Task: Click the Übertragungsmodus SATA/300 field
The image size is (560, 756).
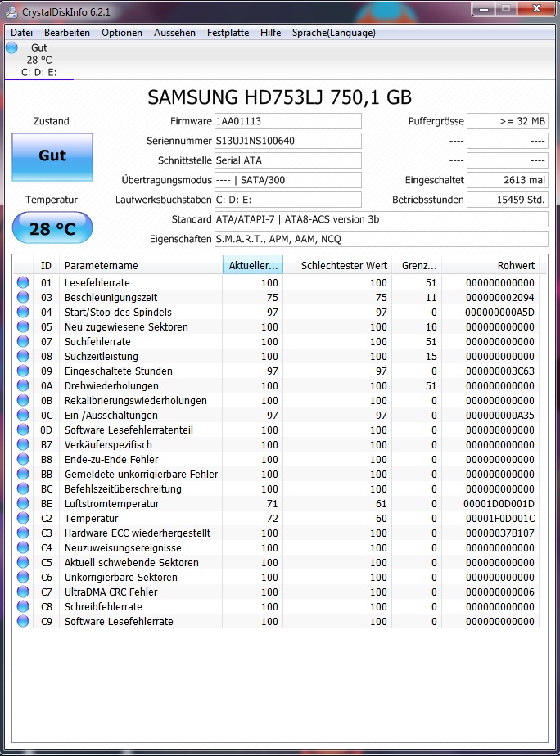Action: (288, 180)
